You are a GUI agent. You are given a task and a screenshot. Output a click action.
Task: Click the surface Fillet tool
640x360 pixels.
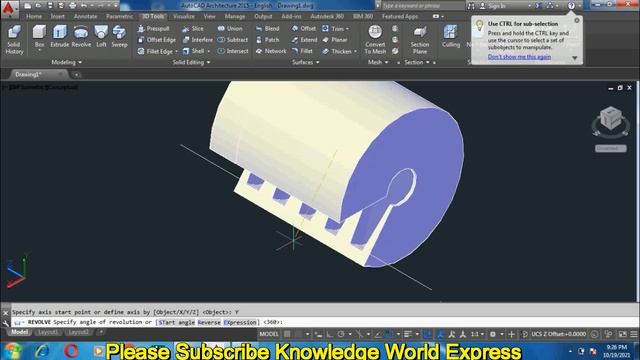pos(302,51)
